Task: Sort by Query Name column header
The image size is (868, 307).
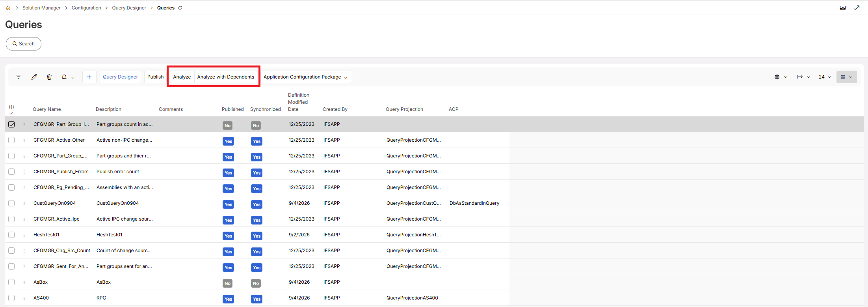Action: coord(46,109)
